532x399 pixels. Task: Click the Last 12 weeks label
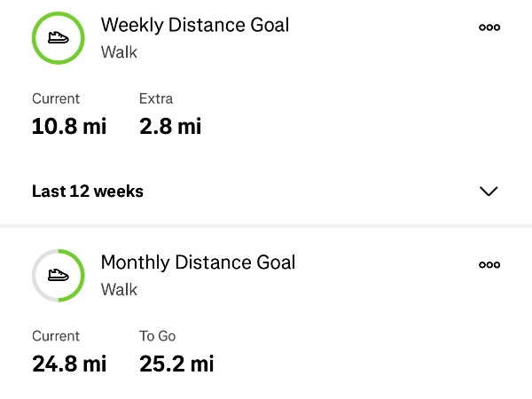[88, 191]
